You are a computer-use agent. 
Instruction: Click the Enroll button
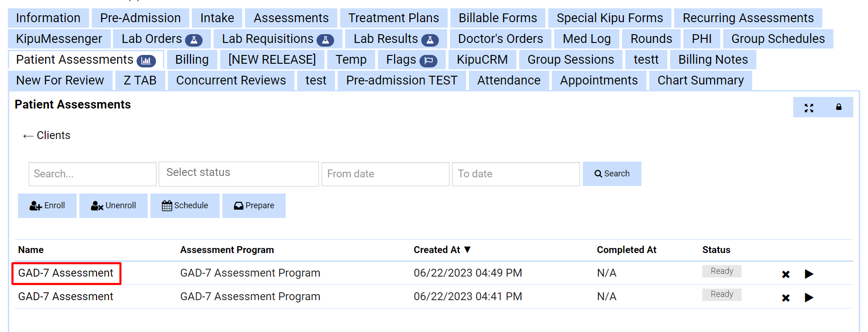(47, 205)
